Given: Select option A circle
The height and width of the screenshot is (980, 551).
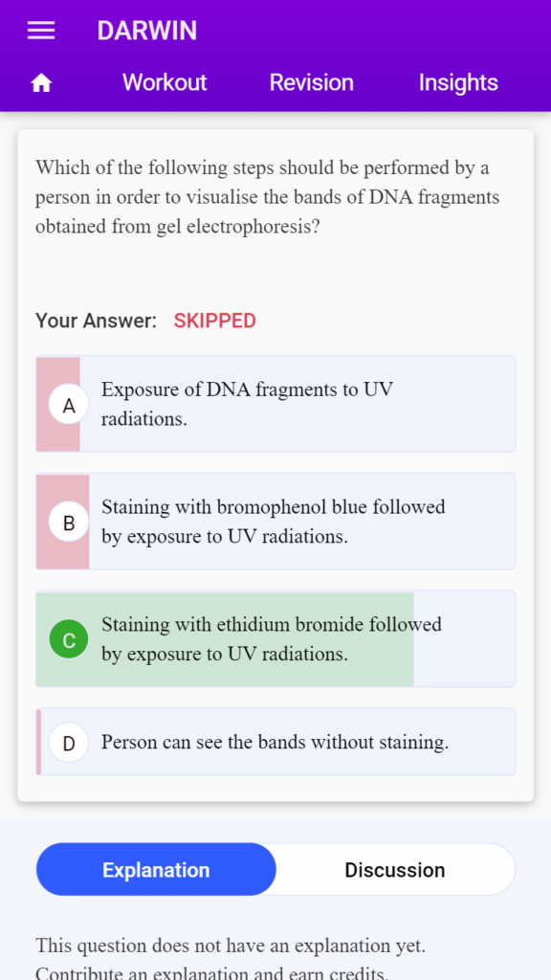Looking at the screenshot, I should pyautogui.click(x=69, y=405).
